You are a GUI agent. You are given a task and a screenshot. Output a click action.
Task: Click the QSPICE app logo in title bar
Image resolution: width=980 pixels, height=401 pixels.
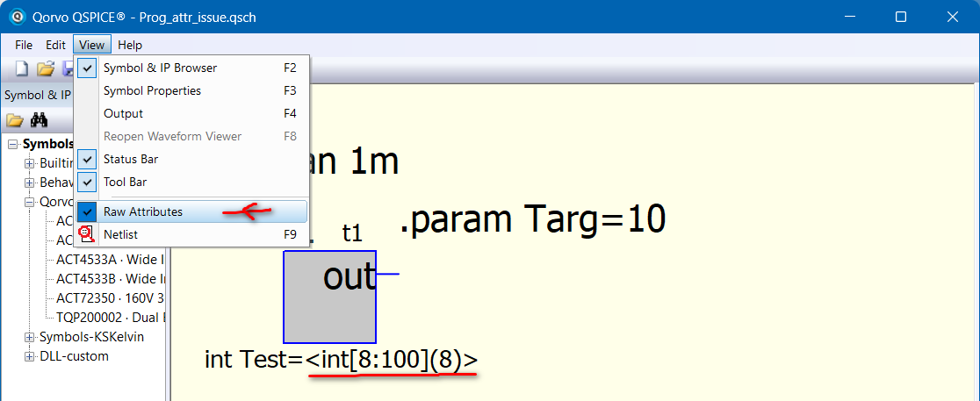pos(18,17)
